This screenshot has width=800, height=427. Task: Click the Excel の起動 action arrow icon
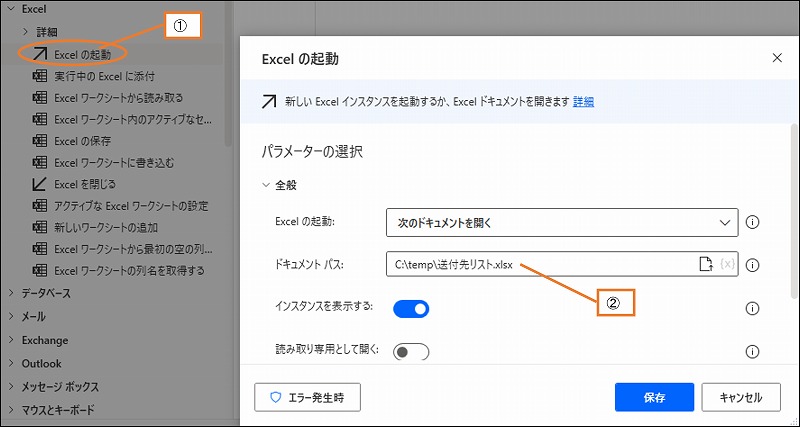coord(40,54)
